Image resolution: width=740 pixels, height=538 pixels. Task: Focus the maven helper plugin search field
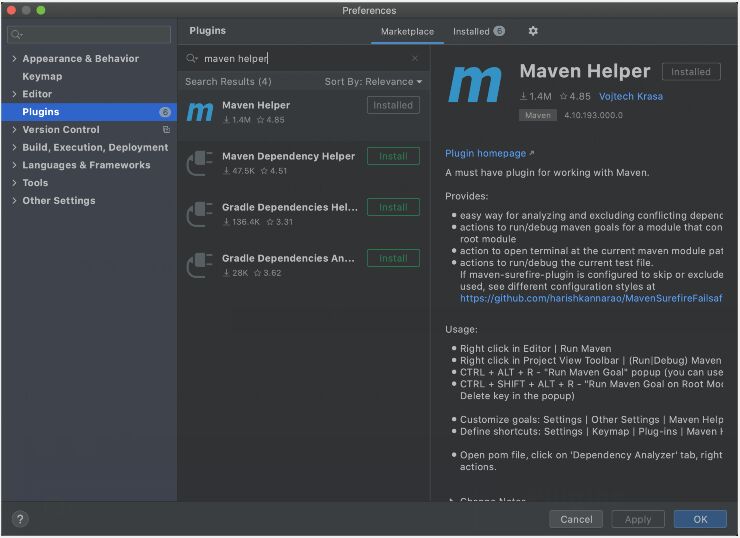tap(304, 59)
